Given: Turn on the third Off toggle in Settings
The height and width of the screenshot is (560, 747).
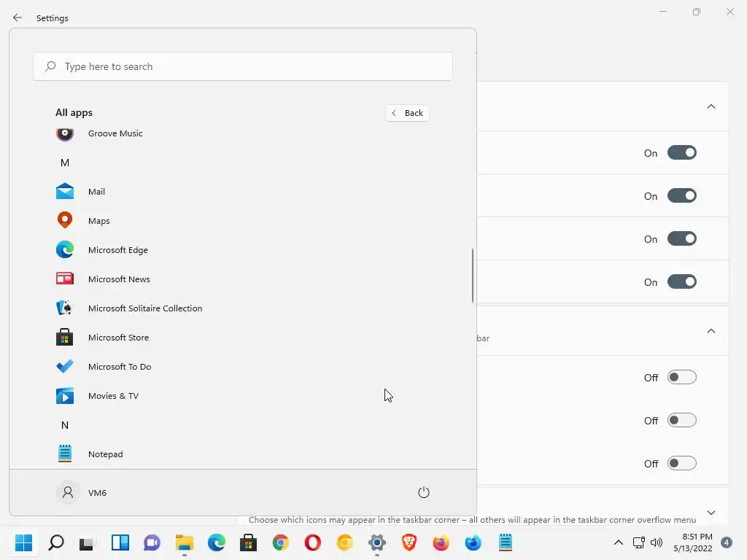Looking at the screenshot, I should coord(682,463).
